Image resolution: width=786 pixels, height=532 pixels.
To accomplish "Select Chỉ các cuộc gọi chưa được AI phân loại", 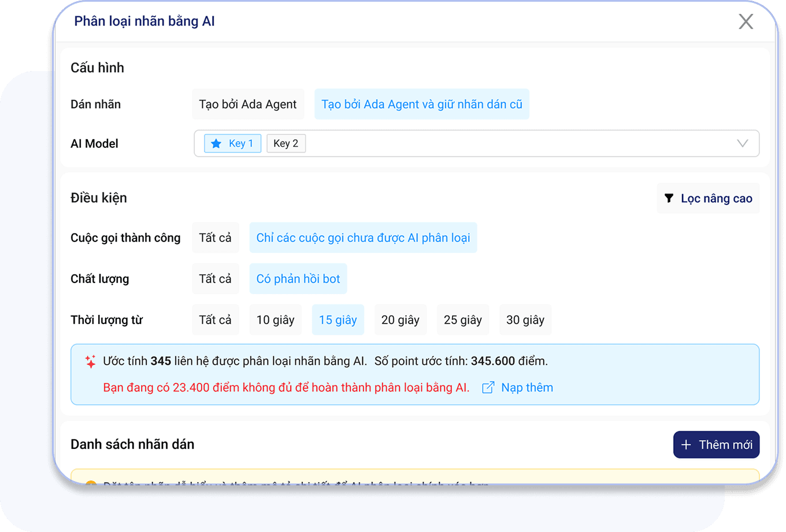I will coord(363,238).
